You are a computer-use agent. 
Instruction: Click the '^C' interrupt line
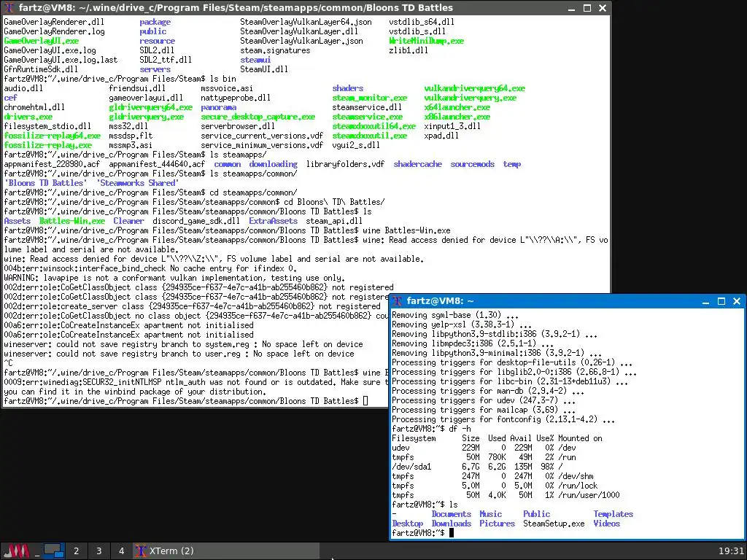(8, 363)
